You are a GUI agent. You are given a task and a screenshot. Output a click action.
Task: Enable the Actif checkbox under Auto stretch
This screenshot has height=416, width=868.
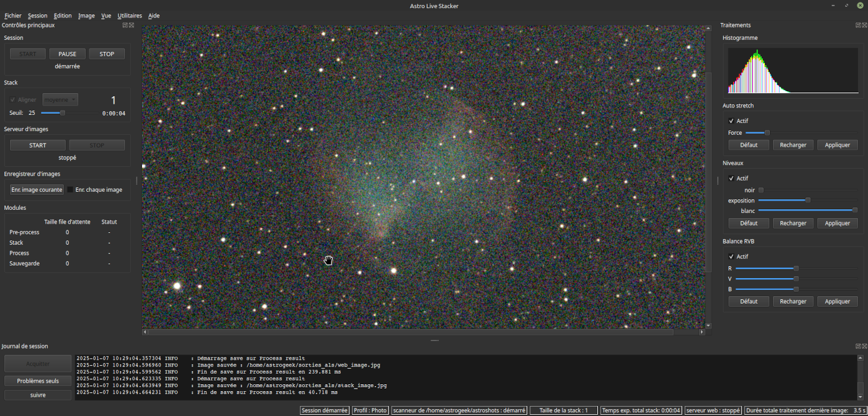[731, 121]
